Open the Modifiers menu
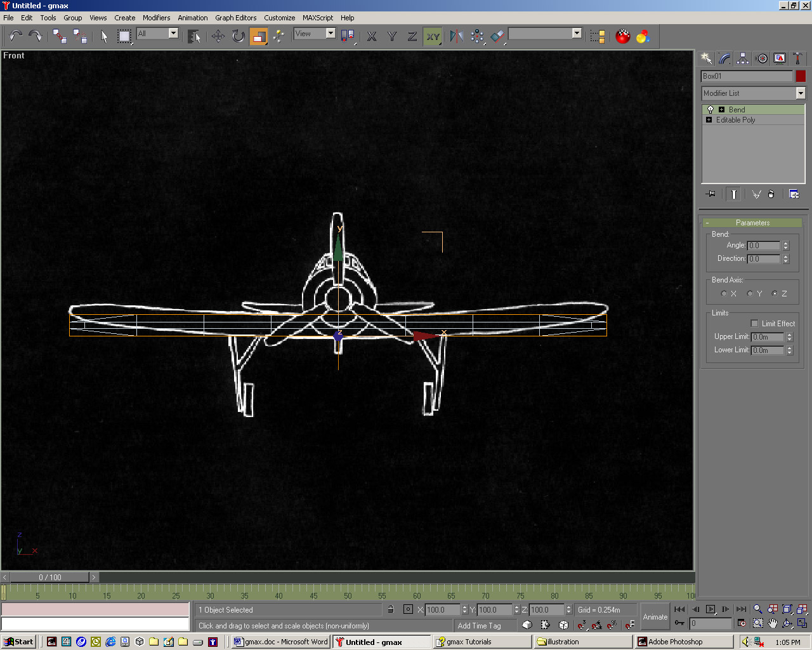The image size is (812, 650). pyautogui.click(x=156, y=18)
